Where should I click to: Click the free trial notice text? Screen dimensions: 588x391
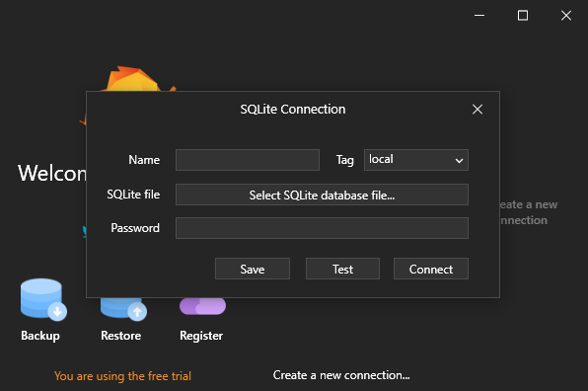[122, 376]
